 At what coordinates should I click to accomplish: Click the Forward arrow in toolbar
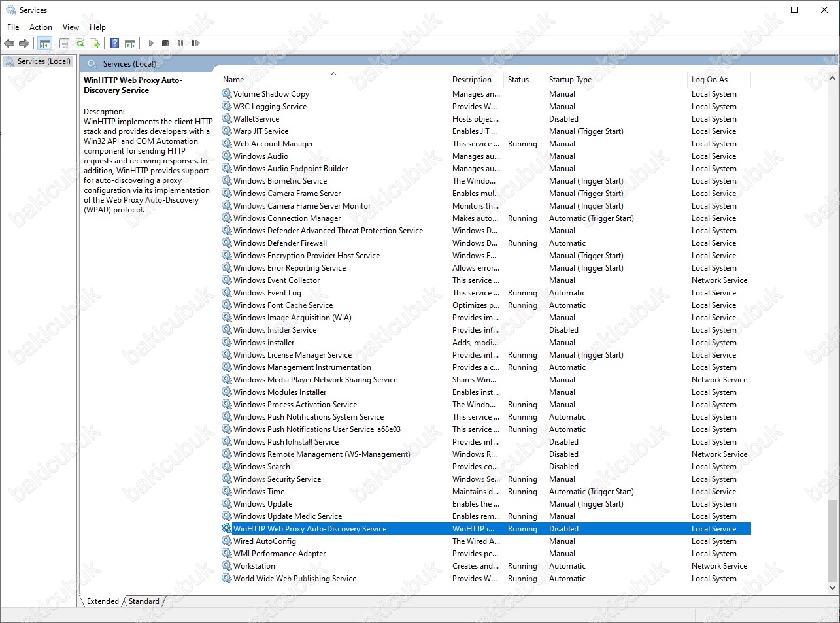pos(24,43)
